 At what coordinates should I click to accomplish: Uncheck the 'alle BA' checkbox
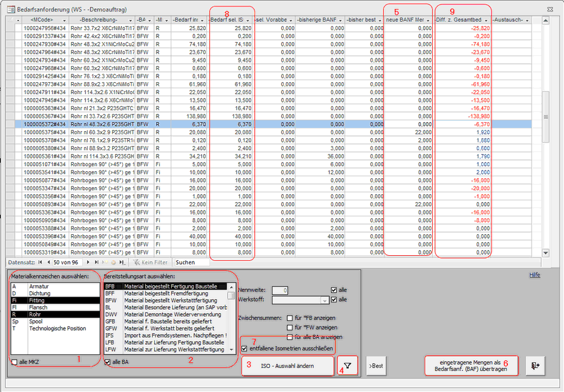point(108,362)
